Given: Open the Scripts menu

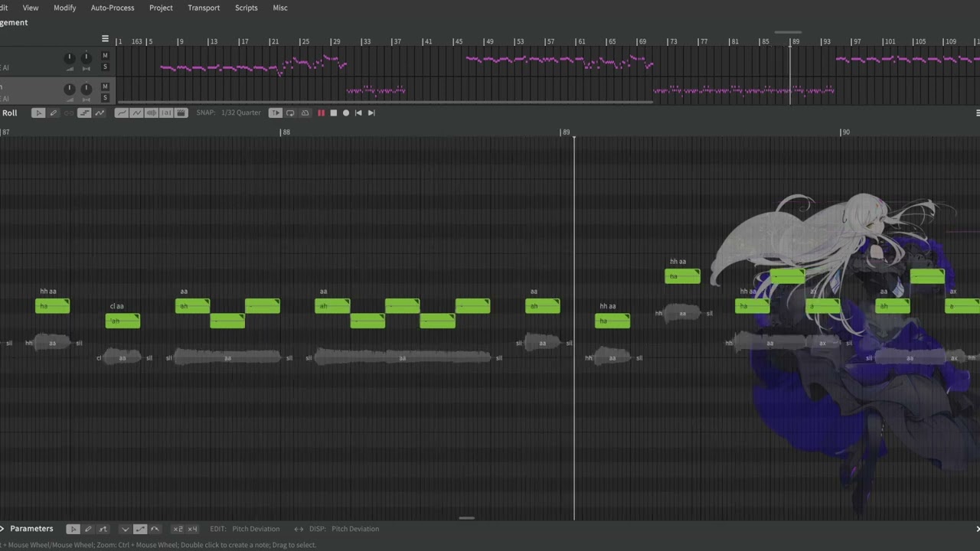Looking at the screenshot, I should point(246,8).
